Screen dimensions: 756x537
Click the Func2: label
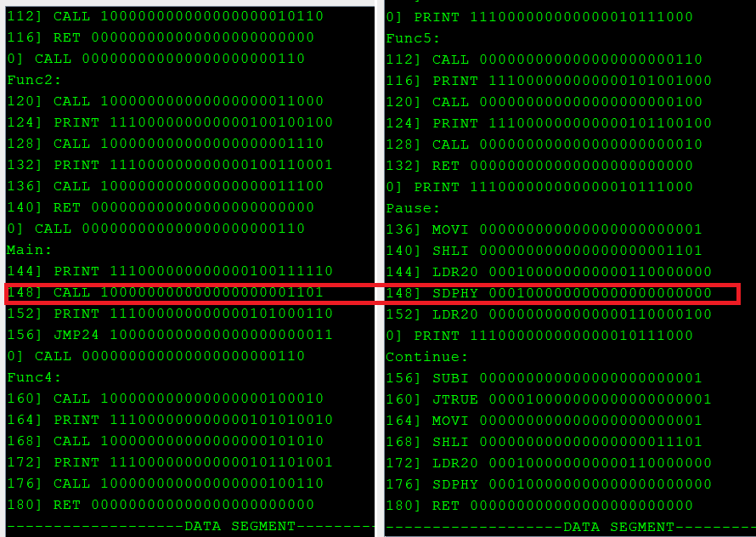(34, 80)
